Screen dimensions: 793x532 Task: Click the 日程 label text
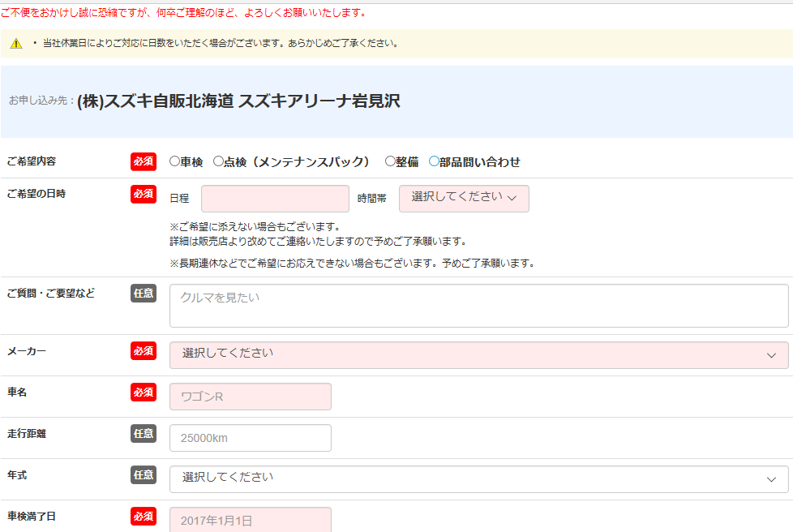pos(179,199)
